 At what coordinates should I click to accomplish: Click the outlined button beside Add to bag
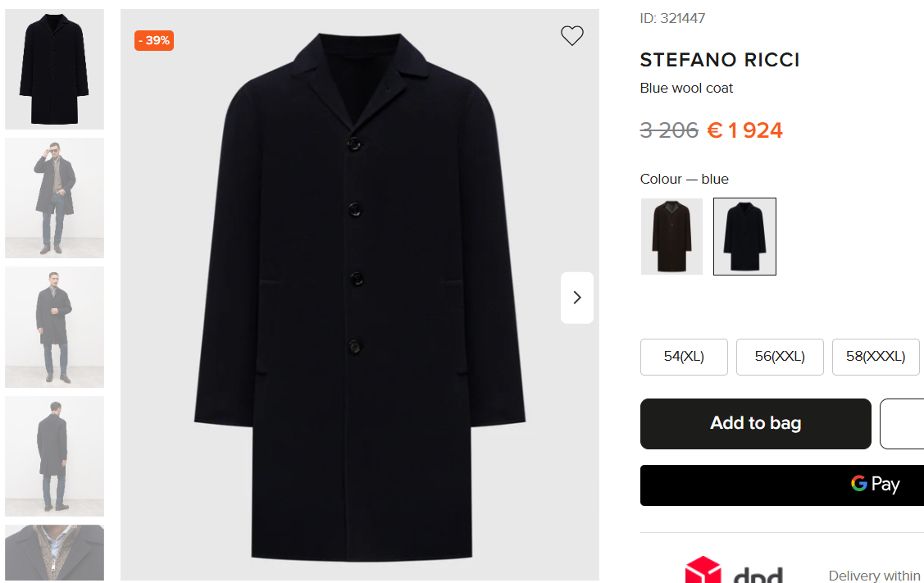point(902,423)
